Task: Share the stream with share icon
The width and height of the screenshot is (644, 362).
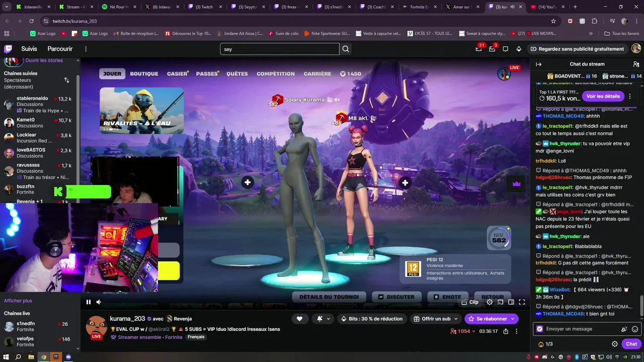Action: pyautogui.click(x=506, y=331)
